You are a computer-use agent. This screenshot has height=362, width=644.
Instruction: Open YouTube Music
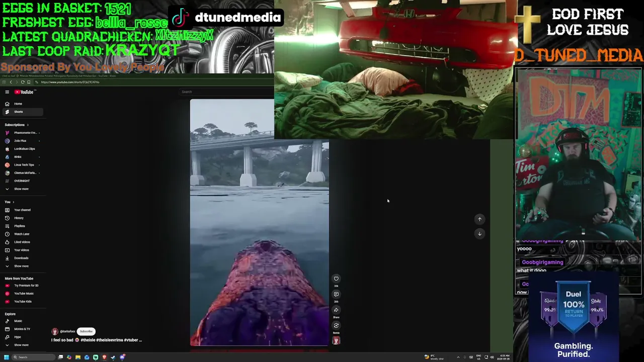[22, 294]
